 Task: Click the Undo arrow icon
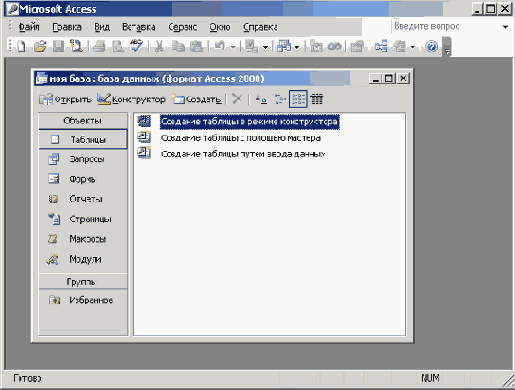click(220, 46)
